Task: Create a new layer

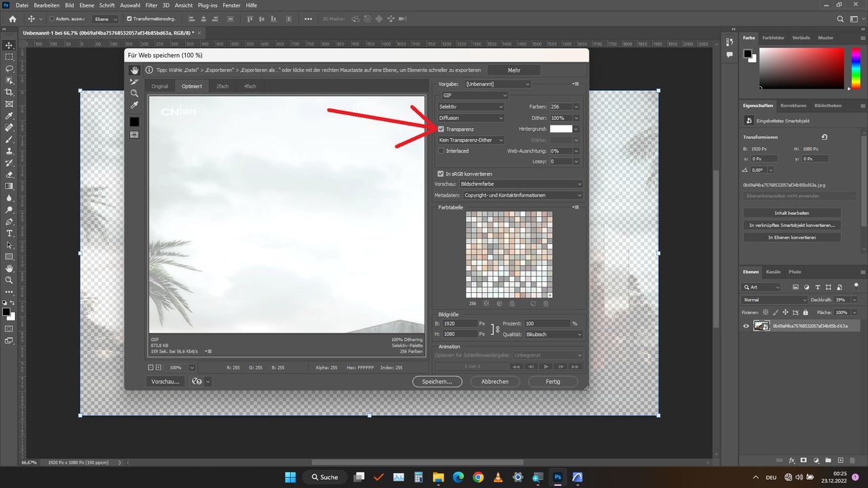Action: click(x=841, y=461)
